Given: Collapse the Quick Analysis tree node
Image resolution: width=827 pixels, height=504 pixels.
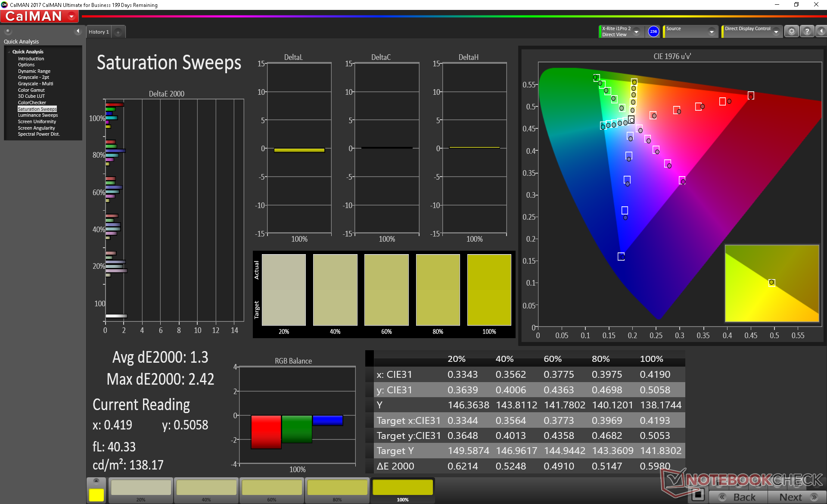Looking at the screenshot, I should (9, 52).
